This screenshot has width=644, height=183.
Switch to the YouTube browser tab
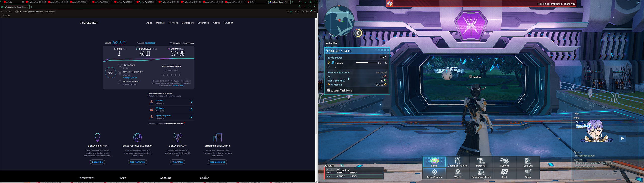pos(13,2)
